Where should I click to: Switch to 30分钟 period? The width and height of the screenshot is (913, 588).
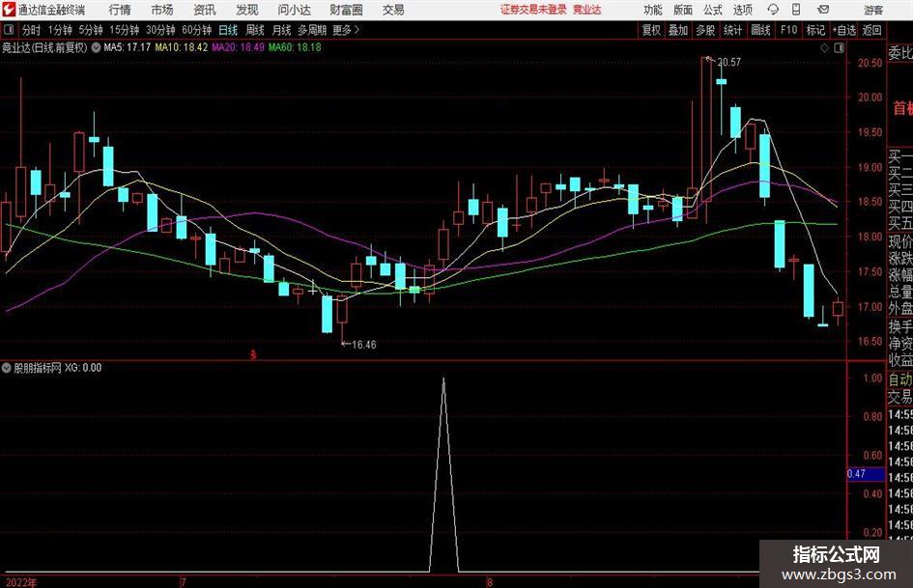160,30
